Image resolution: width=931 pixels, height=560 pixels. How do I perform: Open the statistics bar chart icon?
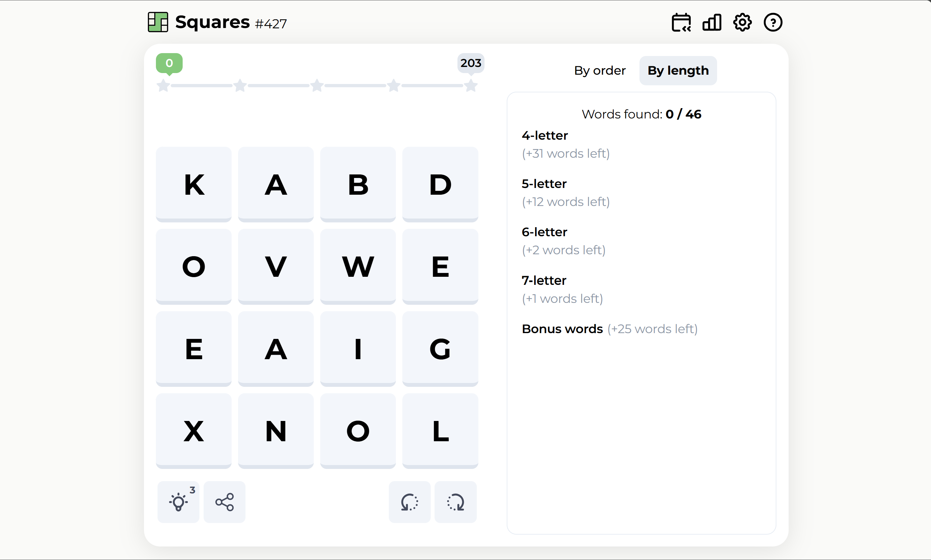point(712,23)
